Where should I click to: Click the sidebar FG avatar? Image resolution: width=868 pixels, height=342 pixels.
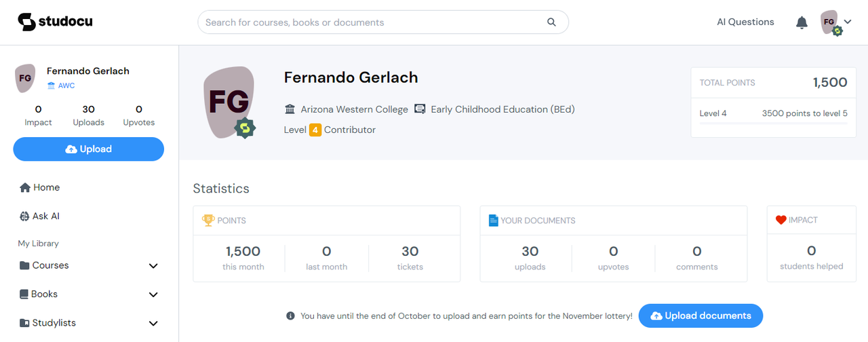24,78
